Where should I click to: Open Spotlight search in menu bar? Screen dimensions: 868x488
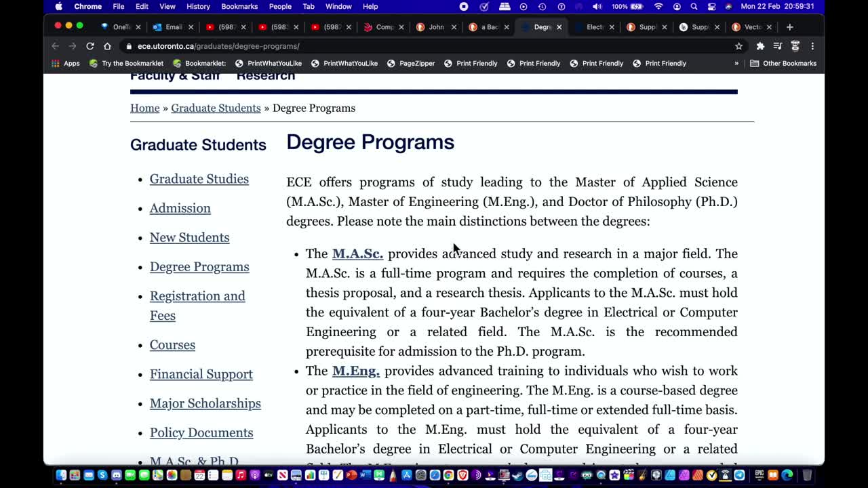(694, 6)
